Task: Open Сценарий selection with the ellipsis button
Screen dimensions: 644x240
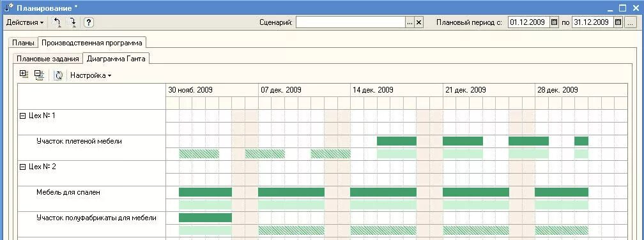Action: (410, 22)
